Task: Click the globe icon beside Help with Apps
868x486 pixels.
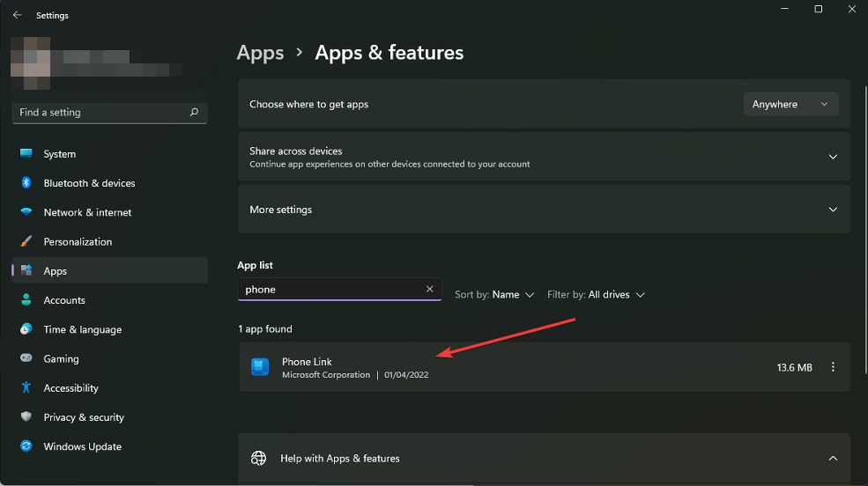Action: [258, 459]
